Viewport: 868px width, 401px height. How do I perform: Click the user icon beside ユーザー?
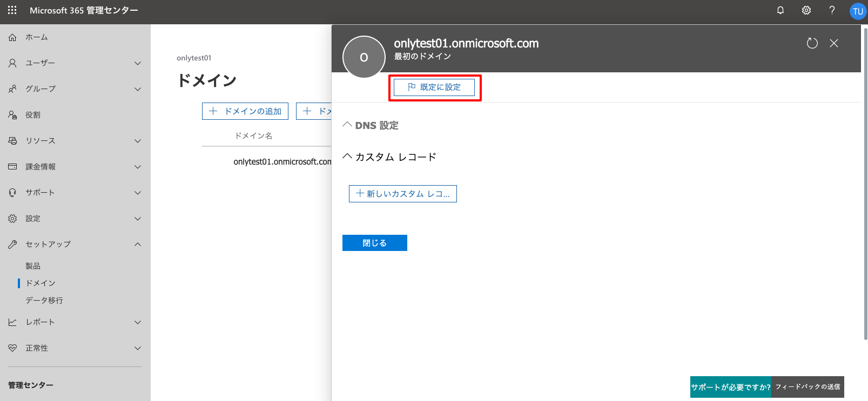tap(12, 63)
